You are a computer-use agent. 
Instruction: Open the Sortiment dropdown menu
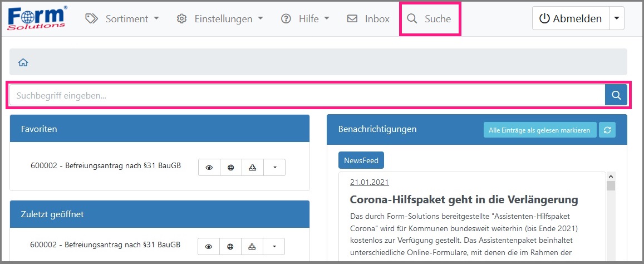point(122,18)
